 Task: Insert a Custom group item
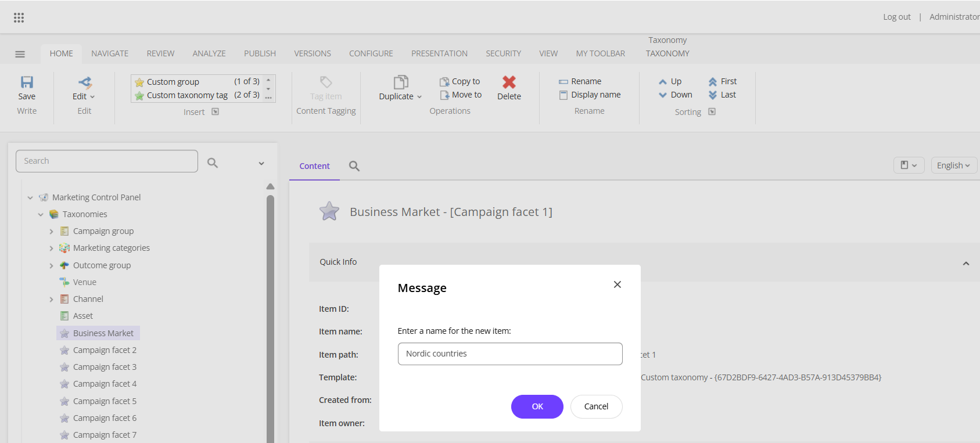197,82
